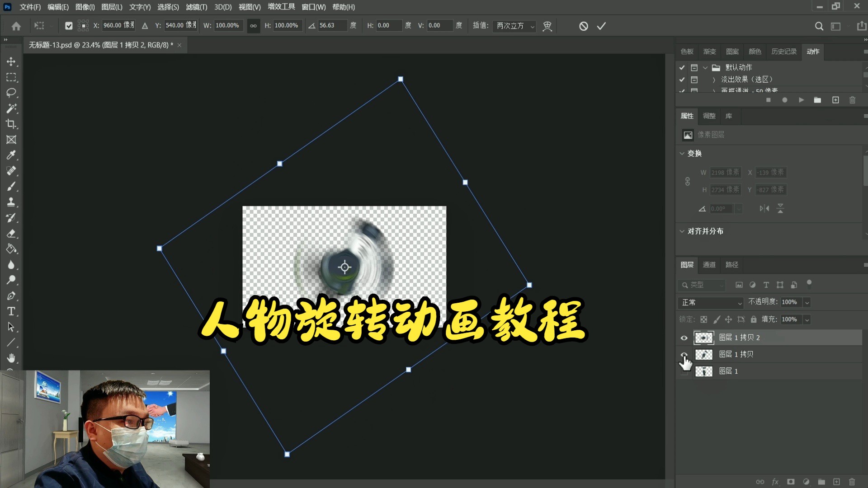868x488 pixels.
Task: Select the Hand tool
Action: [11, 358]
